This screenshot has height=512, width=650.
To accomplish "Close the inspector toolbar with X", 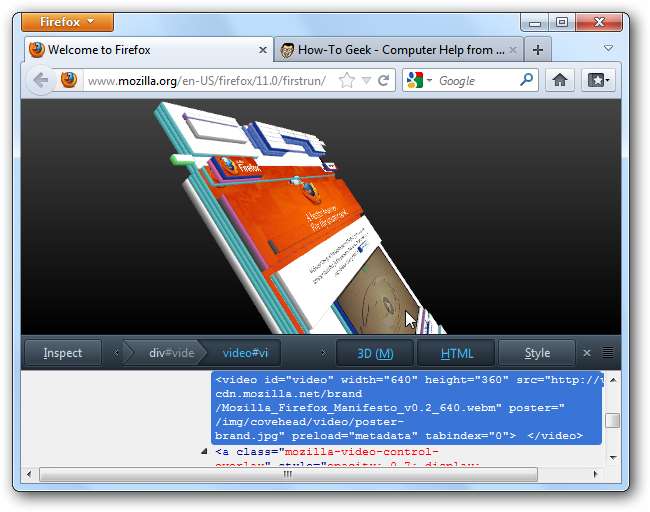I will point(587,353).
